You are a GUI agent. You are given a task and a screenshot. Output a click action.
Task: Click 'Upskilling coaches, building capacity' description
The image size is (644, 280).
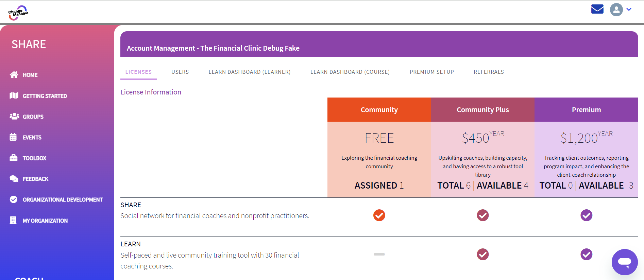pos(482,166)
